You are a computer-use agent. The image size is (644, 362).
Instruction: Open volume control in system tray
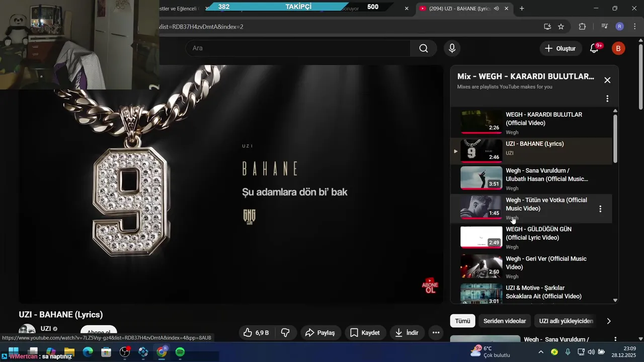click(591, 352)
